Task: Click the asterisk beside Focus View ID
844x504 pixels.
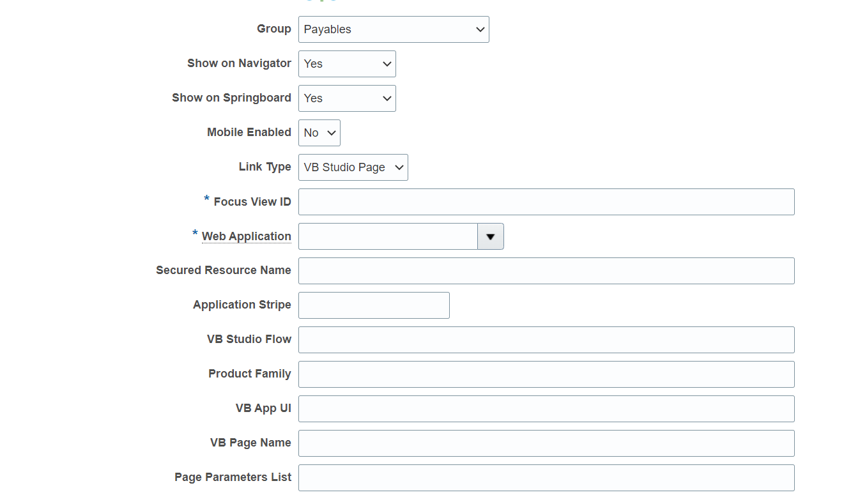Action: pyautogui.click(x=206, y=200)
